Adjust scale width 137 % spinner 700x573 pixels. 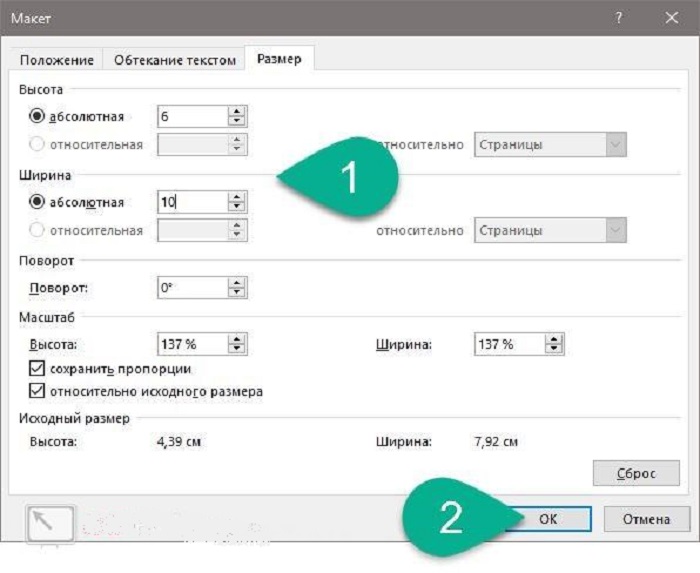pos(554,344)
